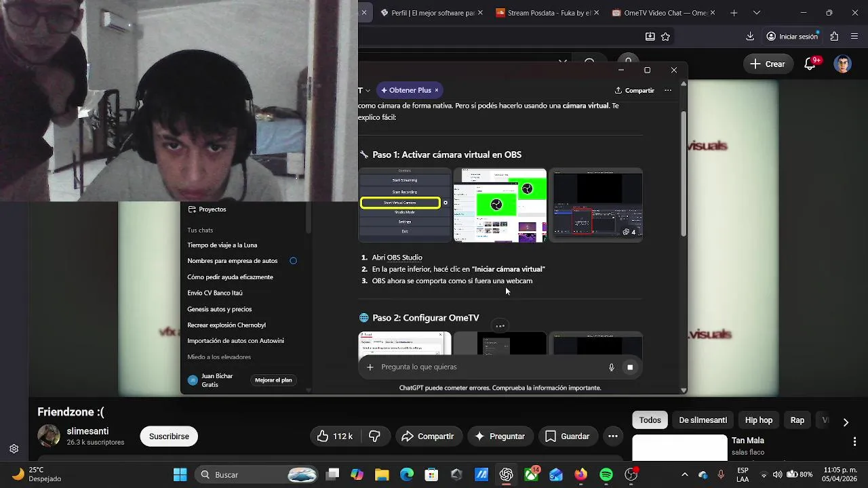Viewport: 868px width, 488px height.
Task: Open the browser downloads panel
Action: point(750,37)
